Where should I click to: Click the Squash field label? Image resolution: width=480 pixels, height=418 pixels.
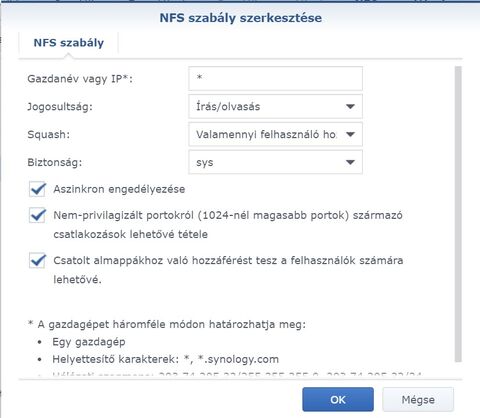tap(49, 134)
